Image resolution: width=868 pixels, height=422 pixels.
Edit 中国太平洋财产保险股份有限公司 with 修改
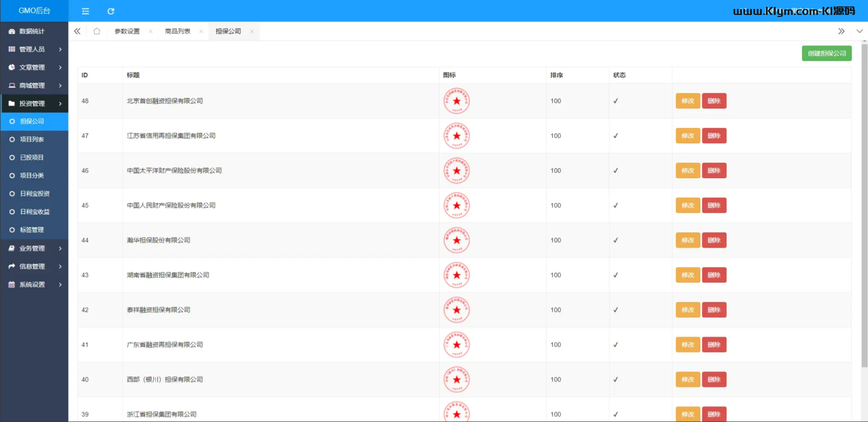688,170
